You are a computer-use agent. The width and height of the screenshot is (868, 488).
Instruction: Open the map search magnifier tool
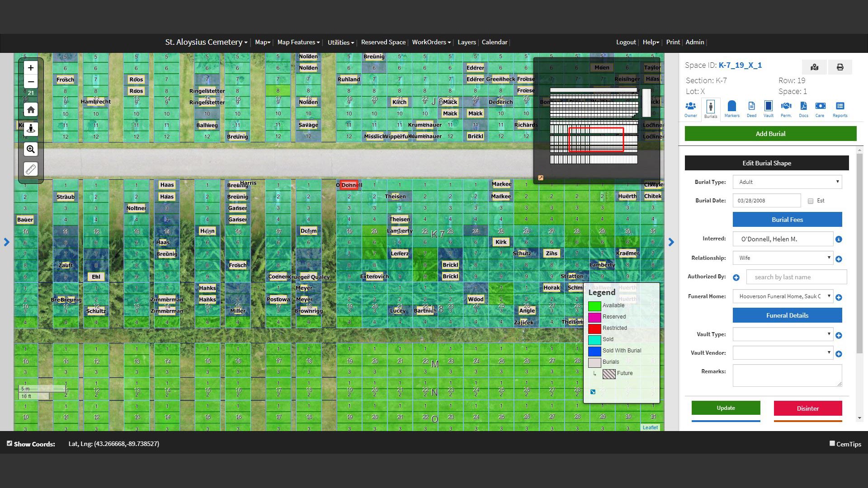pyautogui.click(x=31, y=149)
